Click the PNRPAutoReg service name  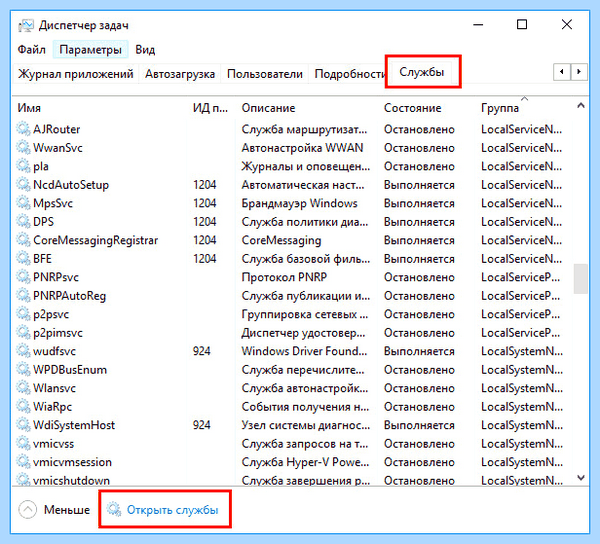69,296
